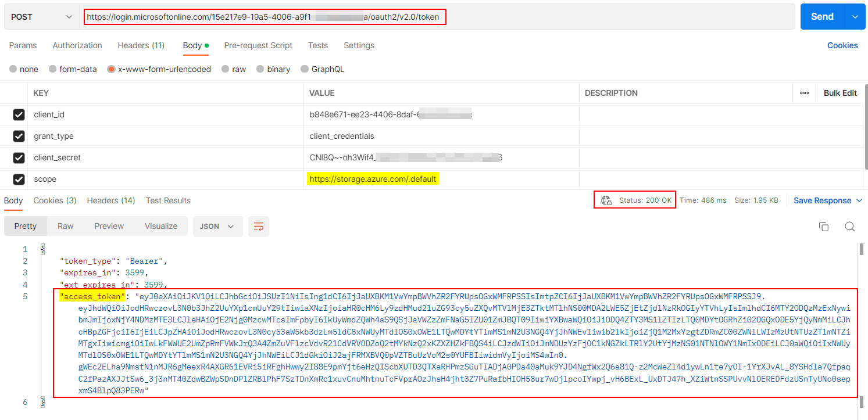Image resolution: width=868 pixels, height=420 pixels.
Task: Uncheck the client_secret row checkbox
Action: (x=19, y=158)
